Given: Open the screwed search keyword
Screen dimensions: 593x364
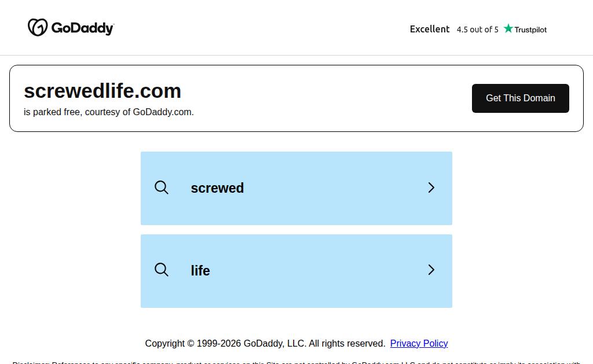Looking at the screenshot, I should 217,188.
